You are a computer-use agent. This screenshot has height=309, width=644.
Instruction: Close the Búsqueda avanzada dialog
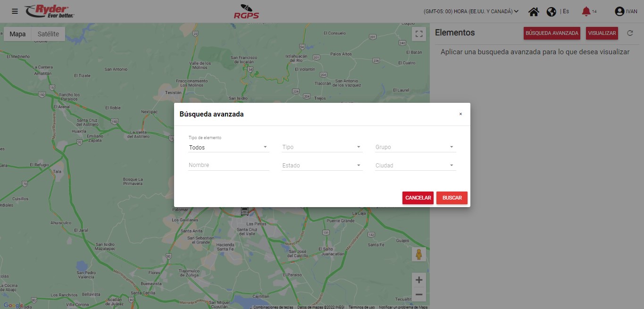(460, 114)
